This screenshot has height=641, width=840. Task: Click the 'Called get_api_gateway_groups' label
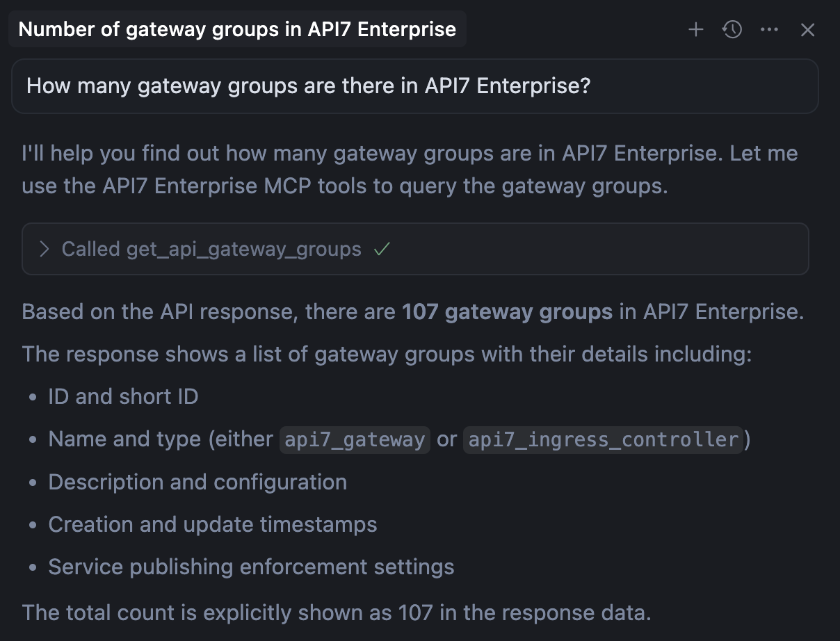coord(211,249)
